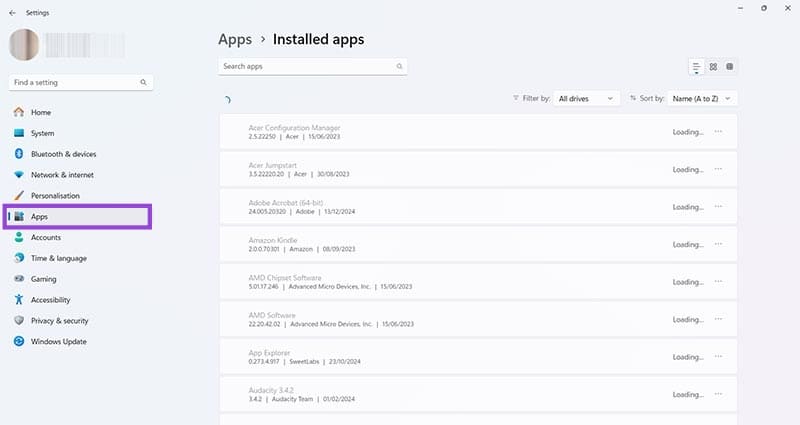
Task: Click the Installed apps heading
Action: [x=318, y=39]
